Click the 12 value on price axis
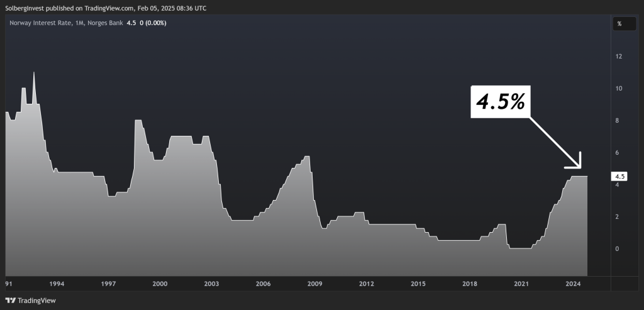 [619, 57]
